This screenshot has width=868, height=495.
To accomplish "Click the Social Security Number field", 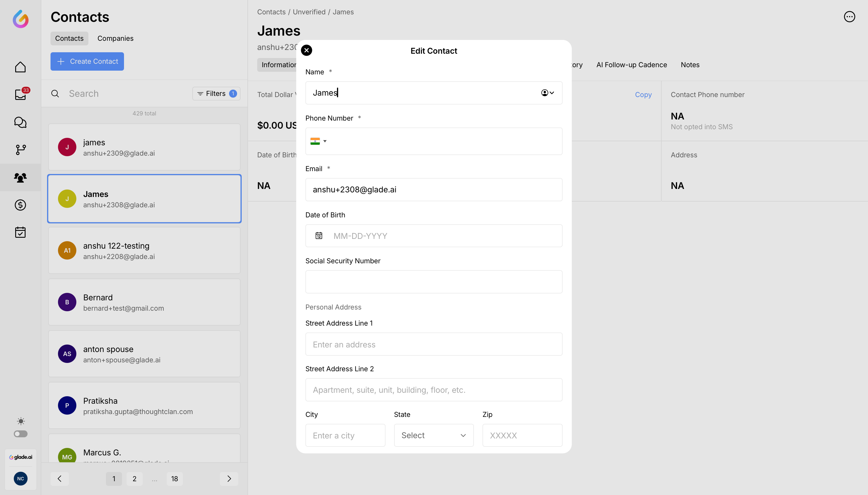I will 433,282.
